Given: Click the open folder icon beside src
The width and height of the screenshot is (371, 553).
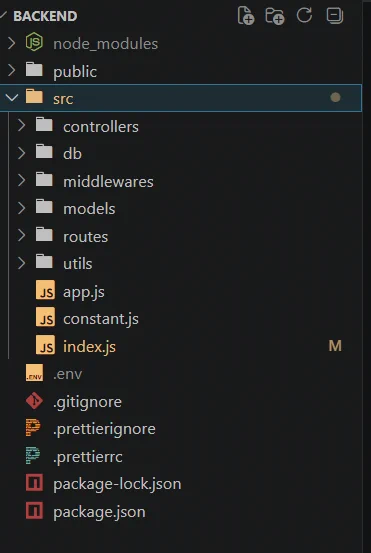Looking at the screenshot, I should tap(34, 96).
